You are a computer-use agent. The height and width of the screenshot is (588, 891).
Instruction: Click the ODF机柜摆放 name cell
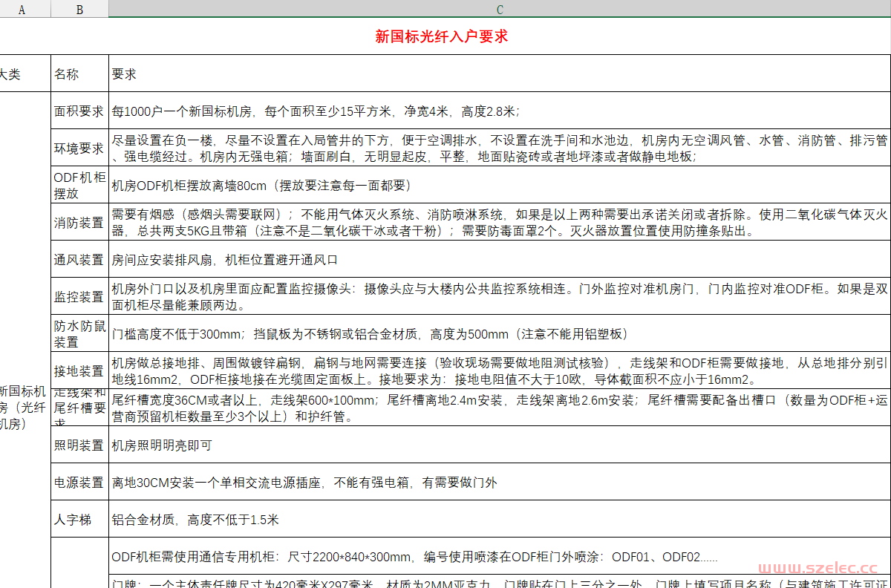[80, 185]
